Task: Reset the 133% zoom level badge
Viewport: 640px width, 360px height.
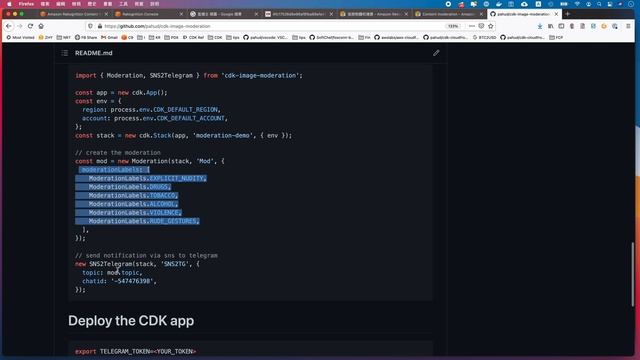Action: (x=453, y=26)
